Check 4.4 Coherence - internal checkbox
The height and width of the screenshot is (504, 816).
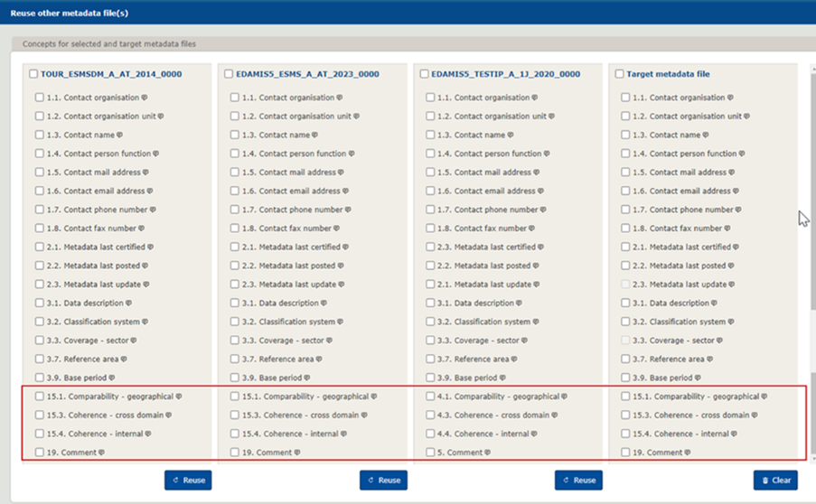click(430, 434)
